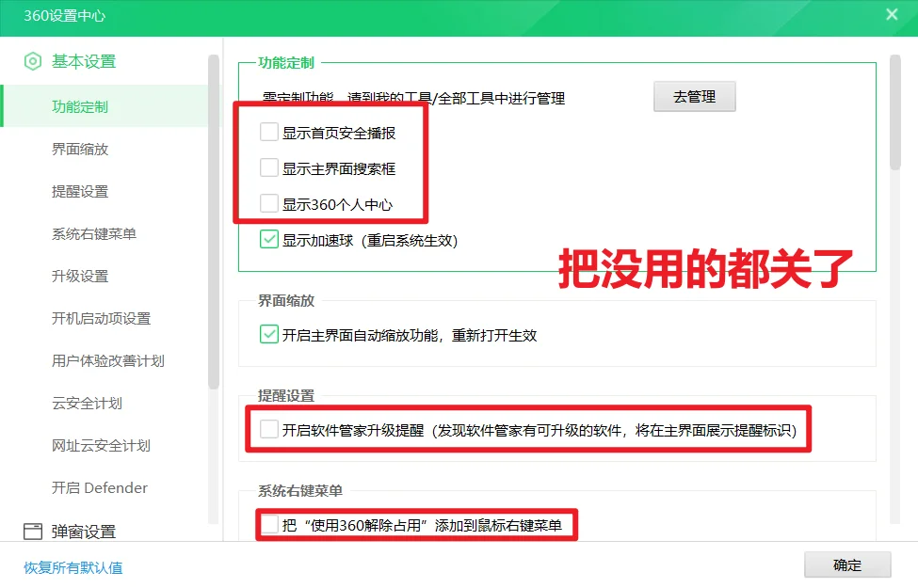
Task: Close the 360设置中心 window
Action: tap(892, 15)
